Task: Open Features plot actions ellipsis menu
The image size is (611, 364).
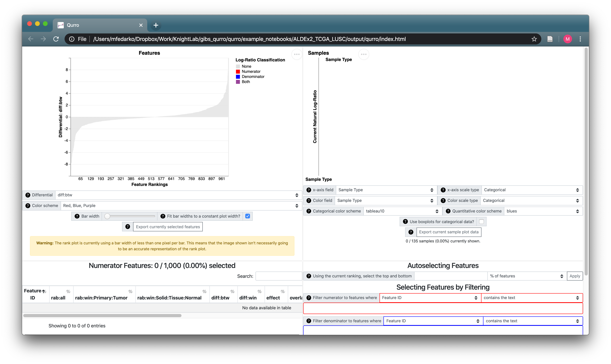Action: click(x=297, y=54)
